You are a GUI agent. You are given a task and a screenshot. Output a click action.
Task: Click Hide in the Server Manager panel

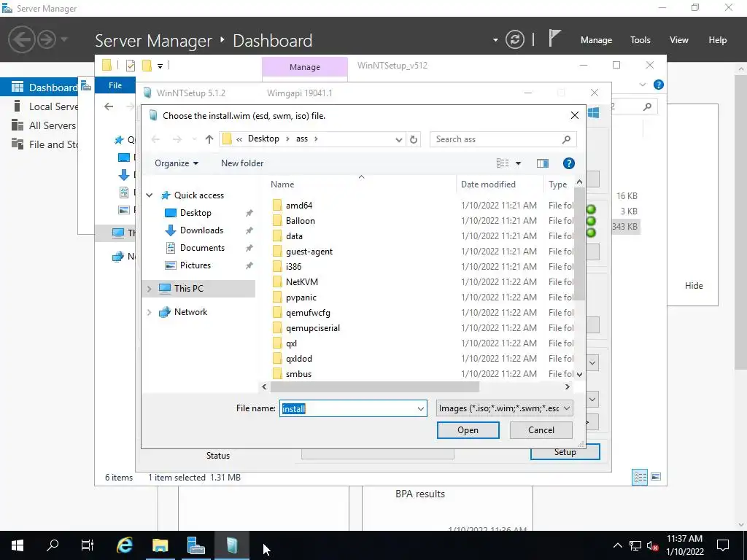694,286
